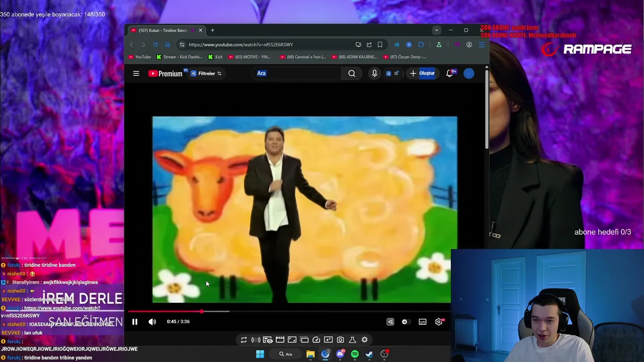Open the browser main menu icon
This screenshot has width=644, height=362.
point(481,45)
